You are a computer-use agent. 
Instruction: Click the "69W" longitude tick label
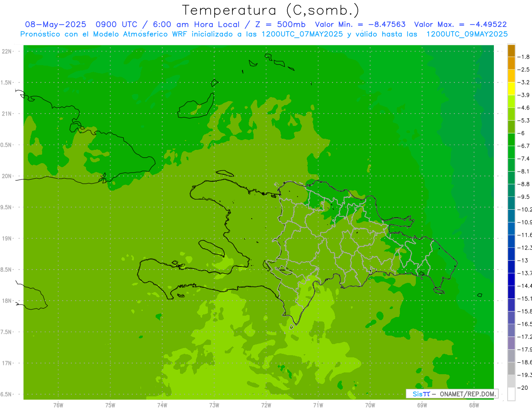coord(422,405)
